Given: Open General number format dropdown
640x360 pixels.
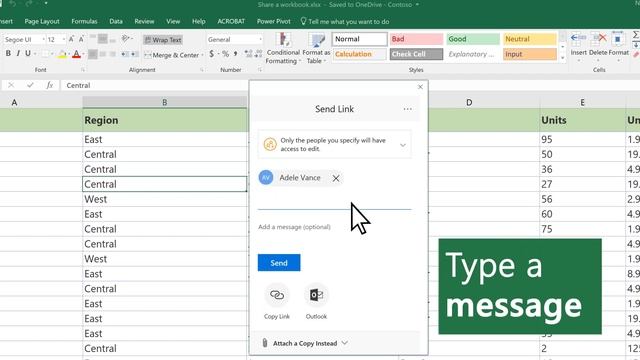Looking at the screenshot, I should tap(260, 39).
